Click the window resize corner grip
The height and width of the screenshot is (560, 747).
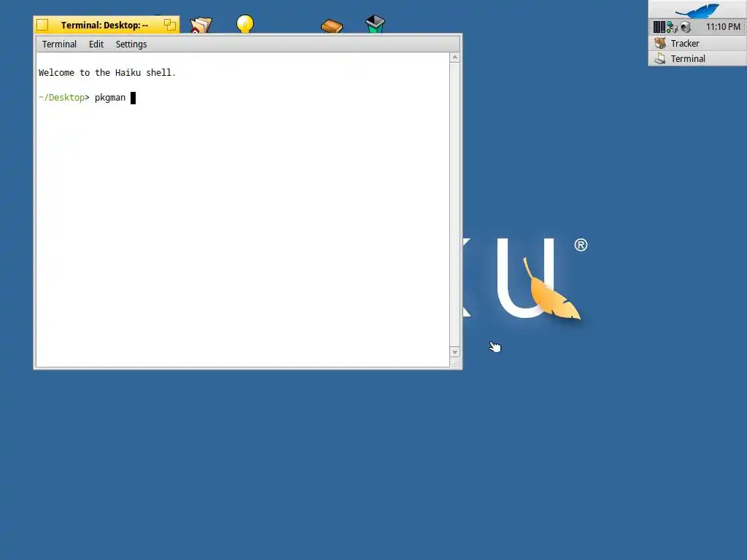(455, 363)
